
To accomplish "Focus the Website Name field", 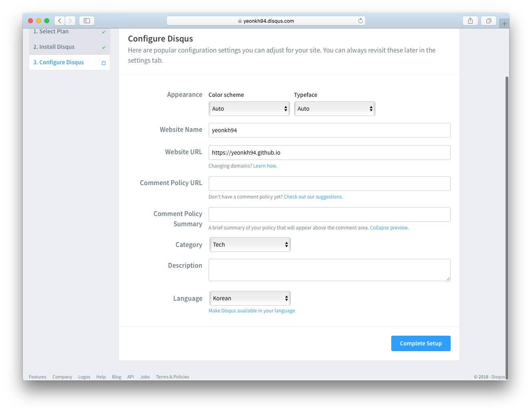I will click(329, 130).
